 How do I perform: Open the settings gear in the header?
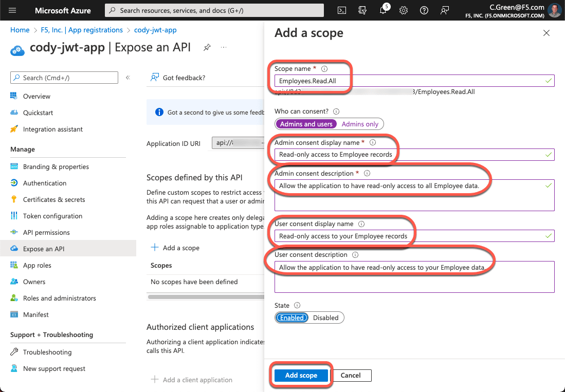[404, 10]
